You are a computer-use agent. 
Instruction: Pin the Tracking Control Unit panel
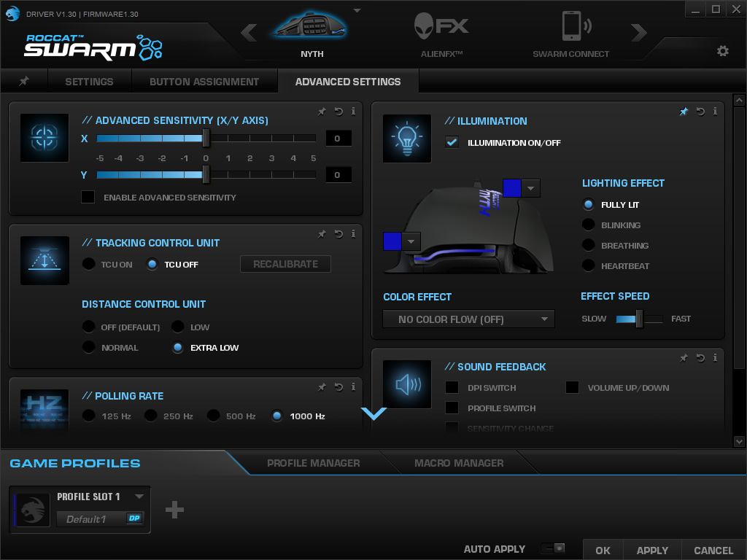tap(322, 234)
